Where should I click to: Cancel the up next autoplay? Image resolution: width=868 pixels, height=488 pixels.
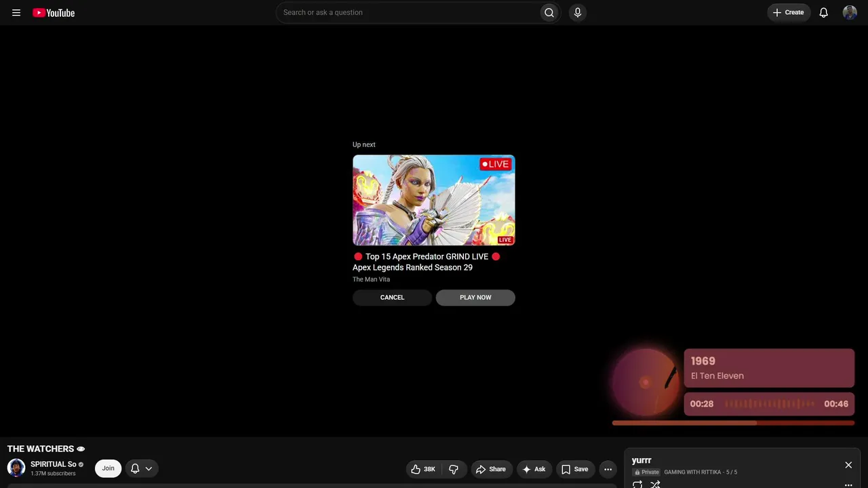coord(392,298)
